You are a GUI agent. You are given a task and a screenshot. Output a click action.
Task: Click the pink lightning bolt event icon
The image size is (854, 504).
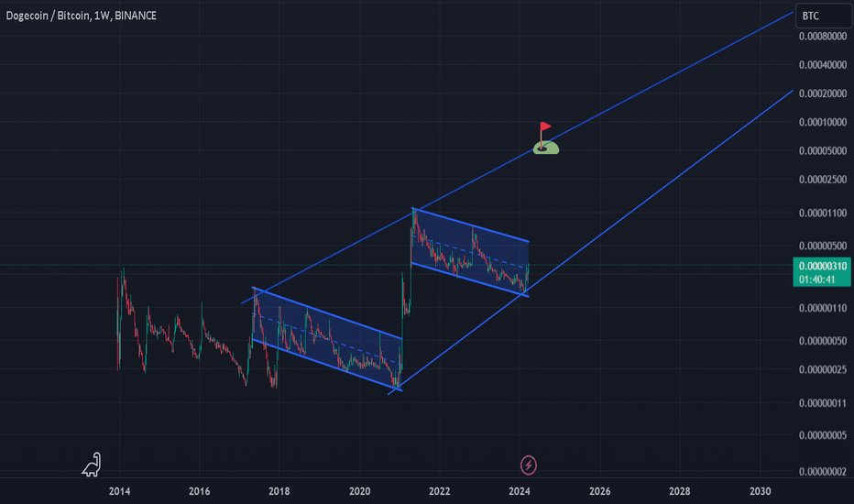[529, 465]
